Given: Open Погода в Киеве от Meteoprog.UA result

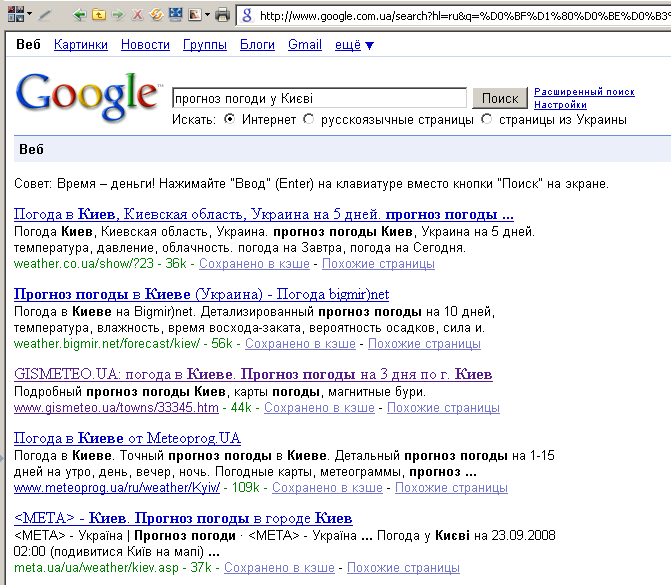Looking at the screenshot, I should (x=127, y=438).
